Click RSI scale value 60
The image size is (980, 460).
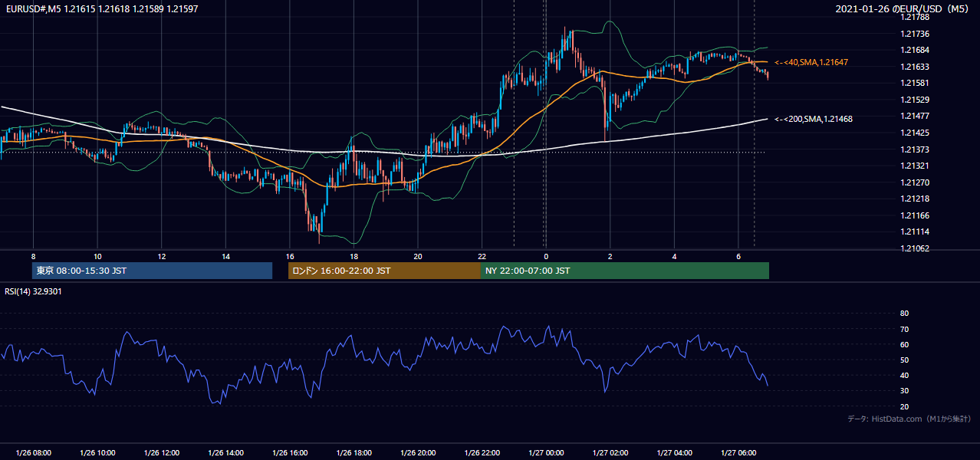click(x=904, y=345)
